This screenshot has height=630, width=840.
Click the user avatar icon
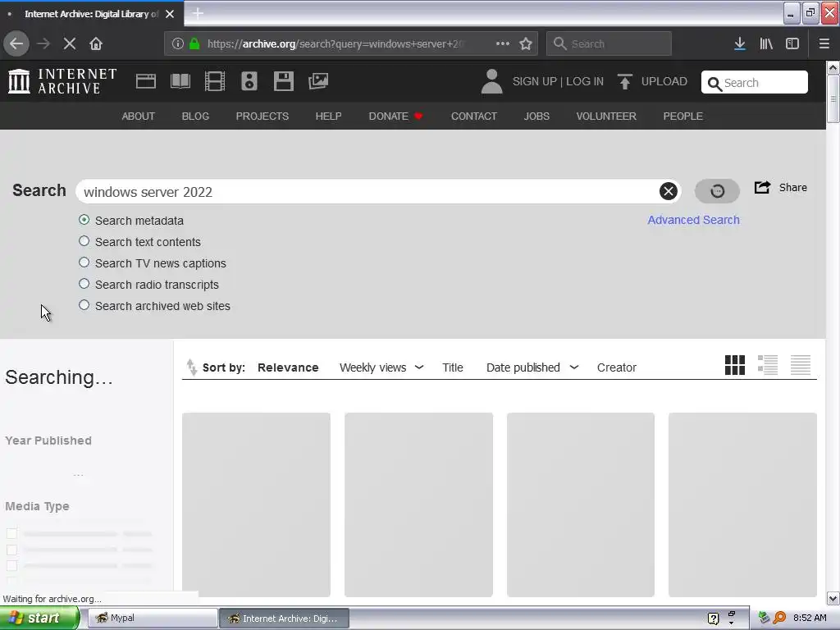click(492, 81)
